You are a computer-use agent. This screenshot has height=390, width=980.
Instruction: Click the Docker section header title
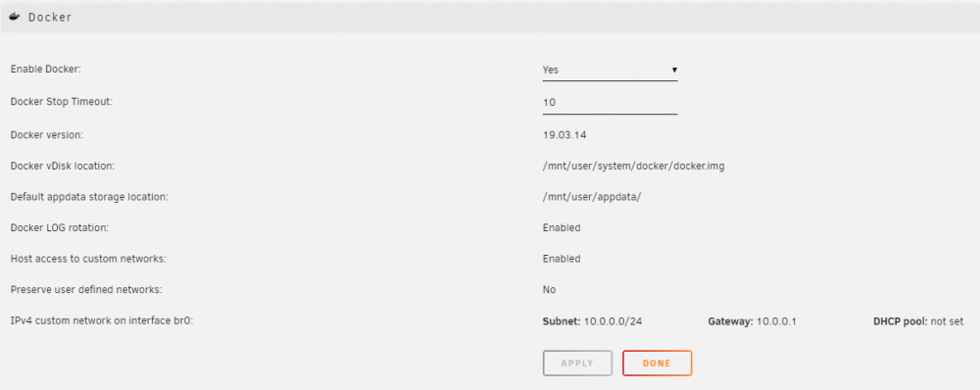(50, 18)
